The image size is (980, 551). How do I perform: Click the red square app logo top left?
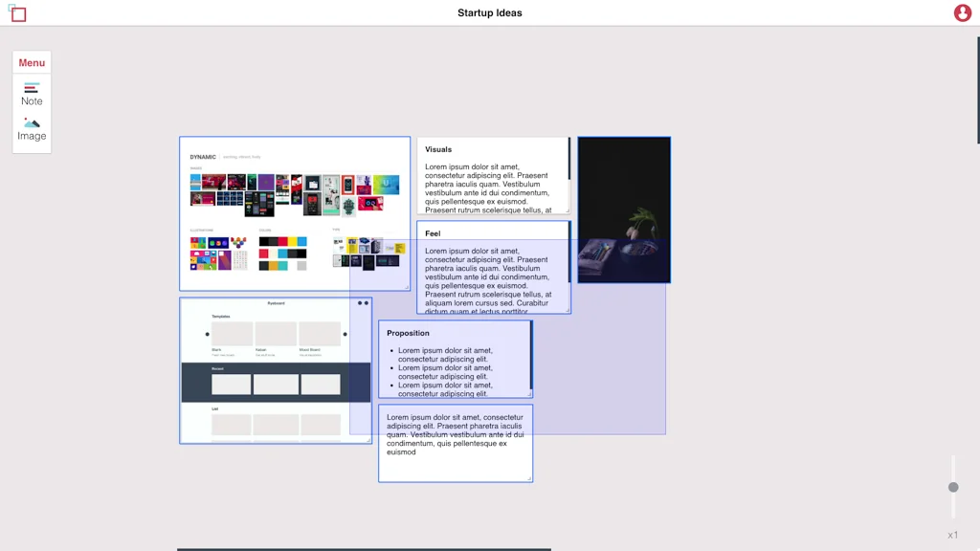click(17, 13)
